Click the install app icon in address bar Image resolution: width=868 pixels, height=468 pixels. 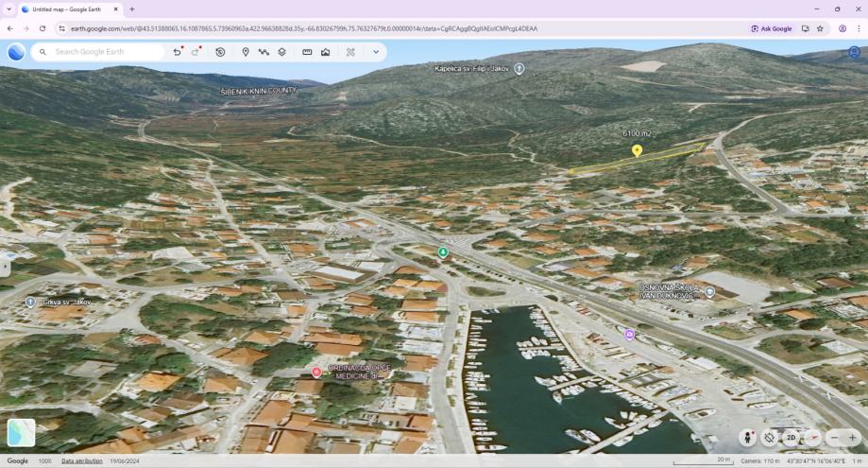[x=806, y=28]
